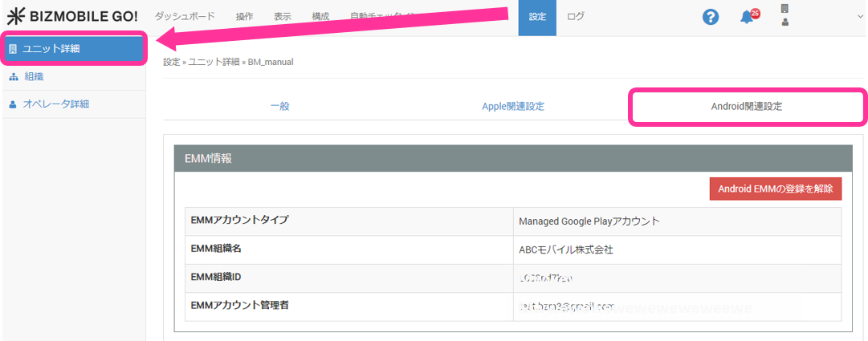Switch to the 一般 tab

coord(279,107)
